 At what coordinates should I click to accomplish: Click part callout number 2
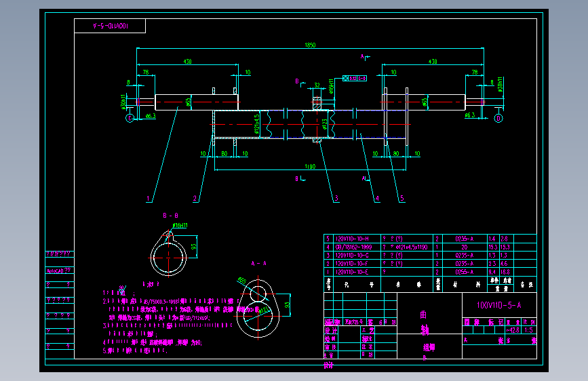[x=195, y=199]
